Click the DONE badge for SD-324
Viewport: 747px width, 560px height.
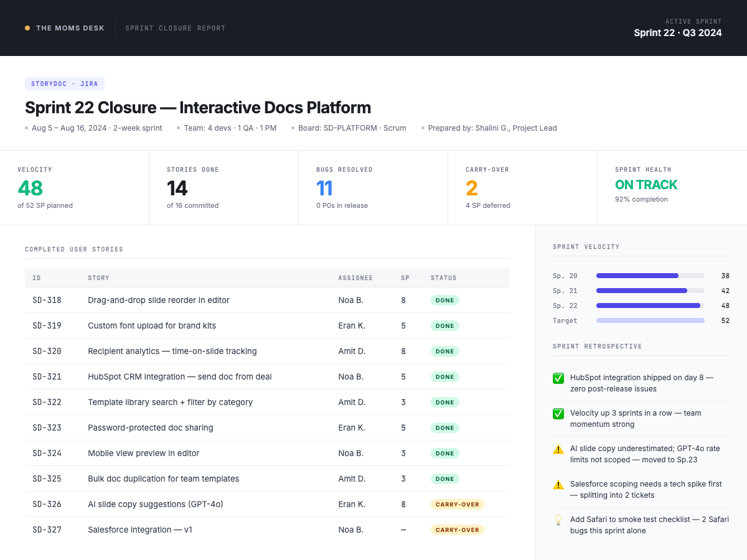[445, 453]
